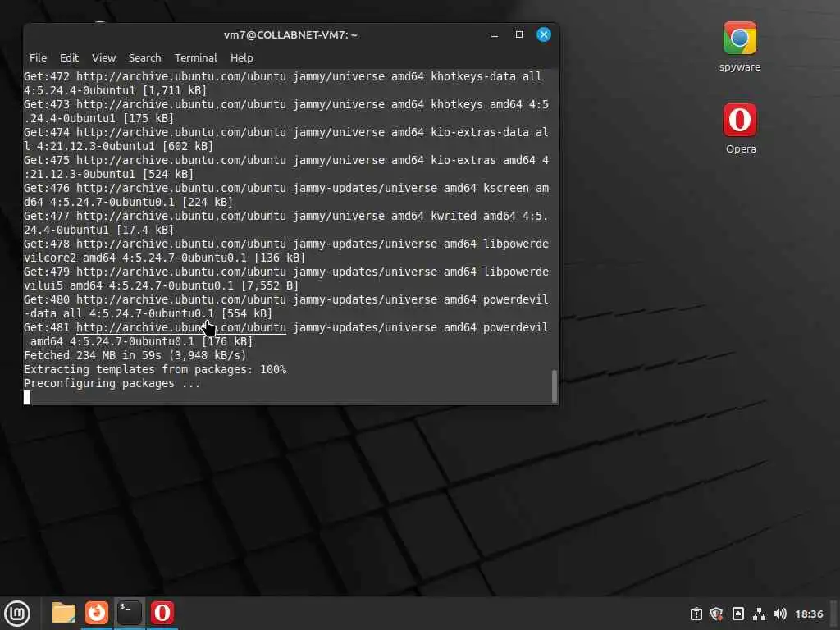
Task: Click the Get:477 kwrited line
Action: (x=286, y=222)
